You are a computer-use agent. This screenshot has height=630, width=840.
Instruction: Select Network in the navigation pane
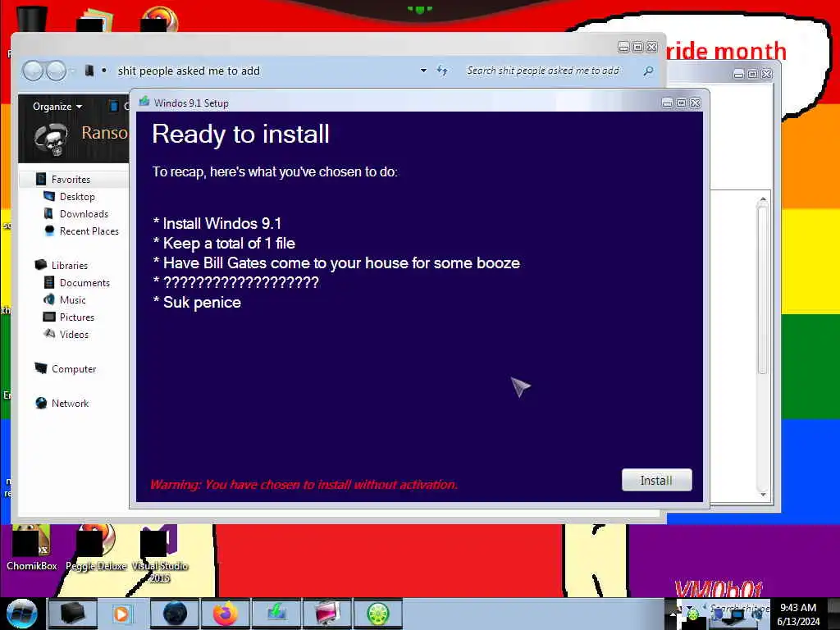tap(71, 403)
